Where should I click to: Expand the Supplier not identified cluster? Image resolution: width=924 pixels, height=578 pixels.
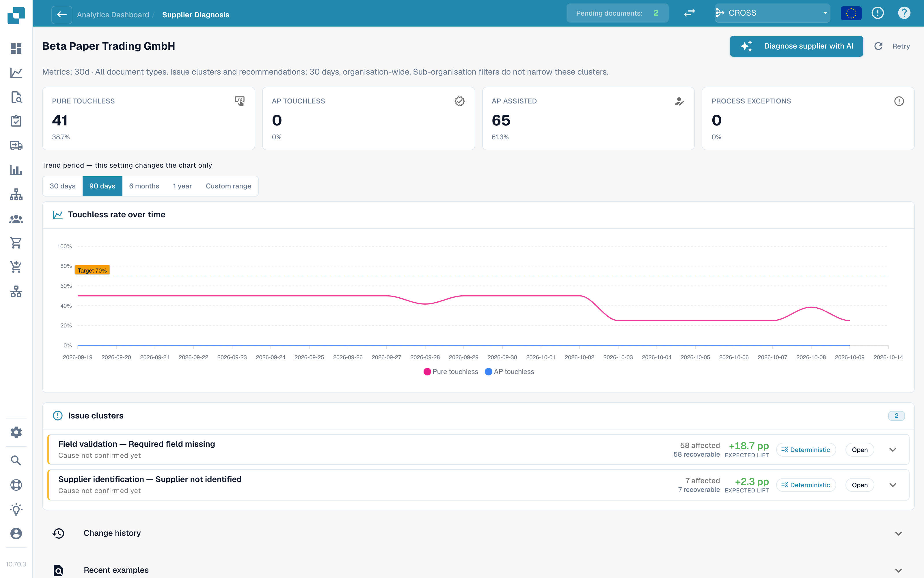(893, 485)
